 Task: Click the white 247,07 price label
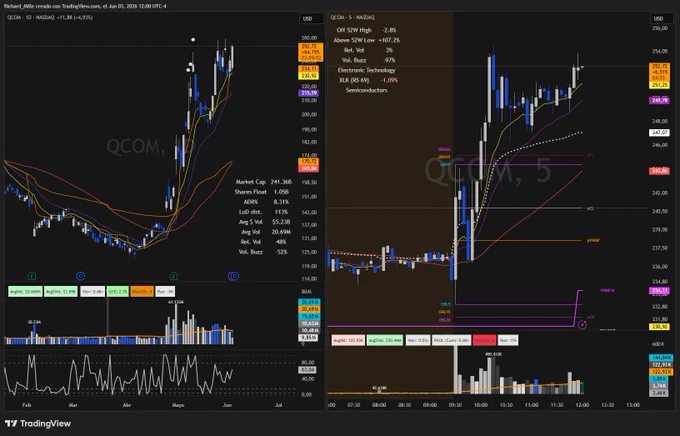659,132
